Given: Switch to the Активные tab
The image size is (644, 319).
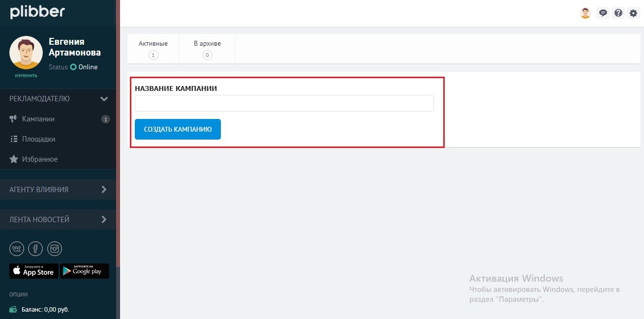Looking at the screenshot, I should point(153,49).
